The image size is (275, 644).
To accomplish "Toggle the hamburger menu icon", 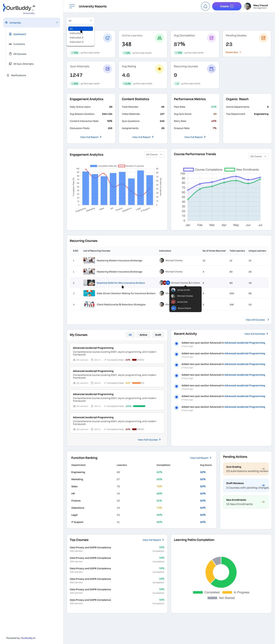I will [72, 6].
